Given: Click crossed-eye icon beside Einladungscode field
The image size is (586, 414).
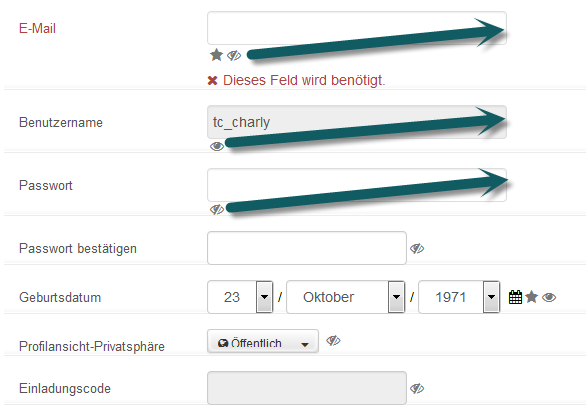Looking at the screenshot, I should coord(417,389).
